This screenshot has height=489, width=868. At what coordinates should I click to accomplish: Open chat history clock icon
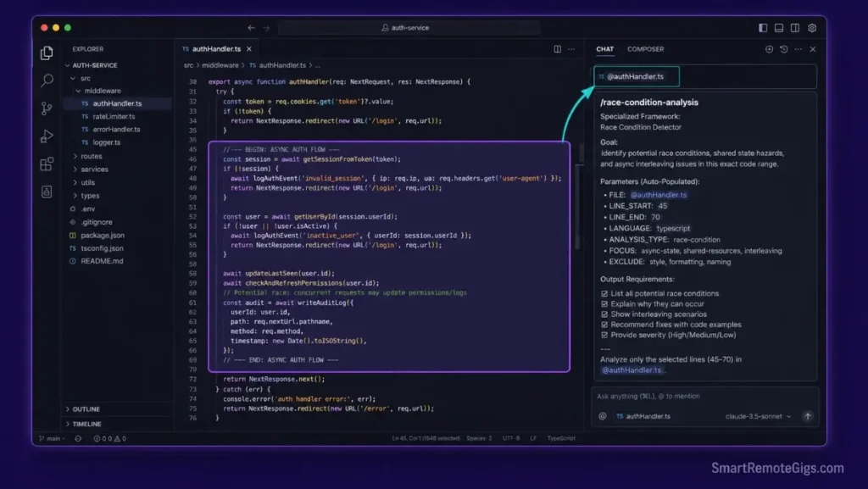coord(784,49)
